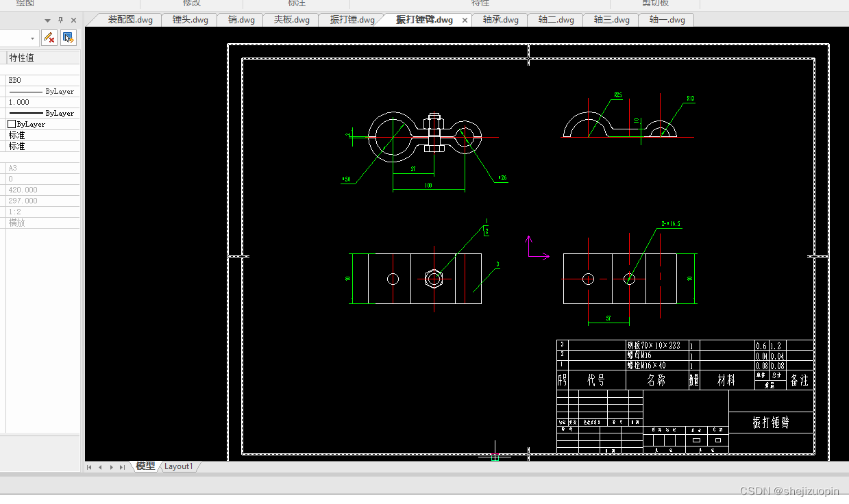This screenshot has width=849, height=504.
Task: Click the 修改 ribbon panel label
Action: (192, 3)
